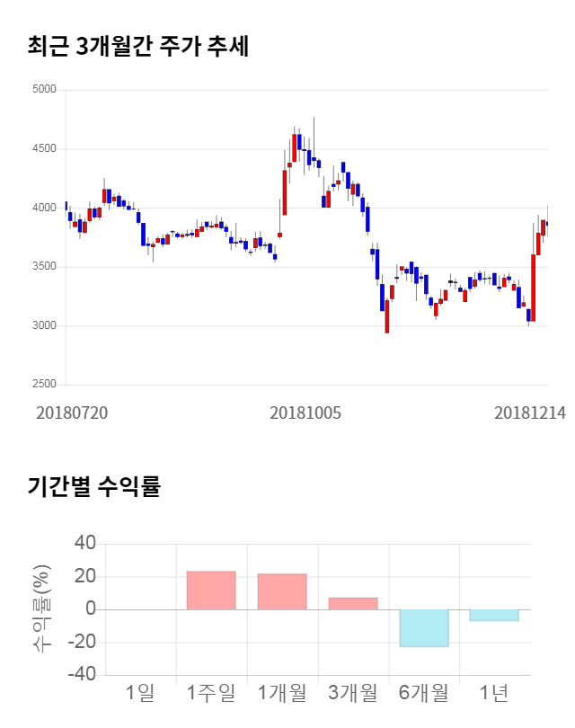The image size is (575, 728).
Task: Select the 40 return axis label
Action: point(84,544)
